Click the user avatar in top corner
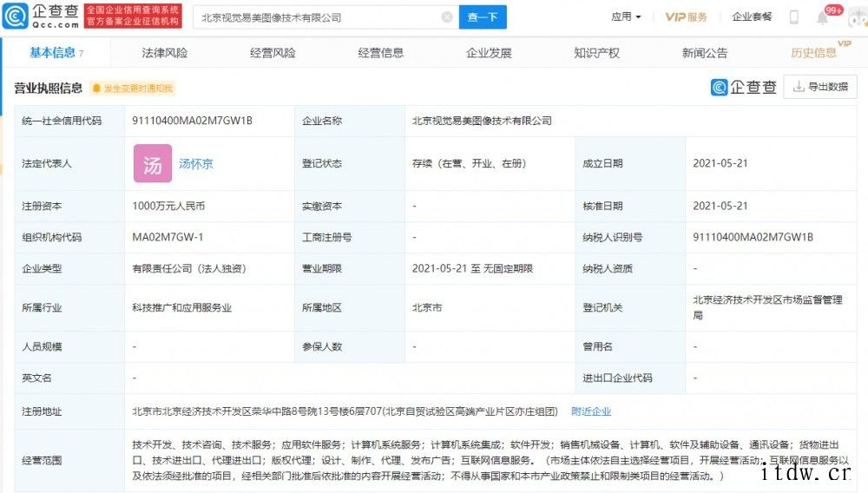The width and height of the screenshot is (868, 493). [x=858, y=17]
